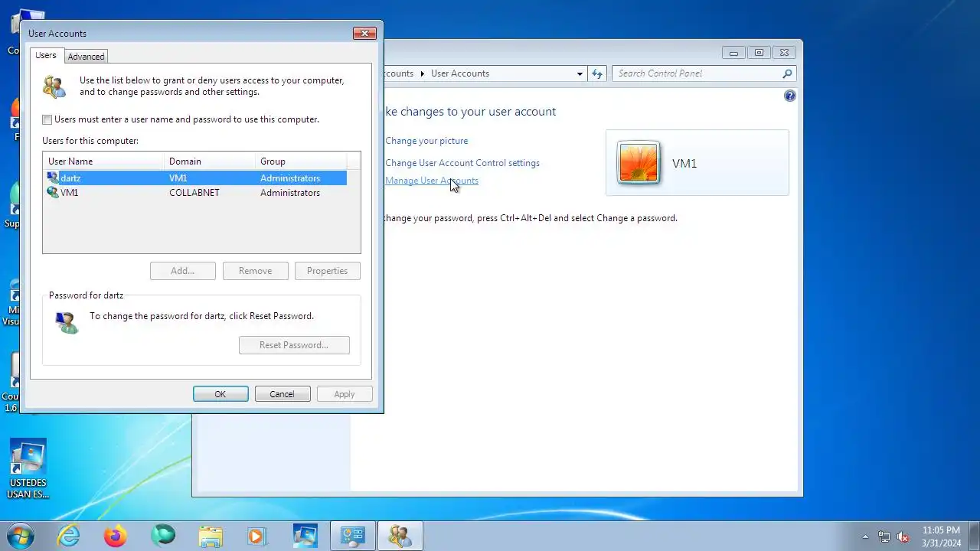The width and height of the screenshot is (980, 551).
Task: Focus the Search Control Panel field
Action: [697, 73]
